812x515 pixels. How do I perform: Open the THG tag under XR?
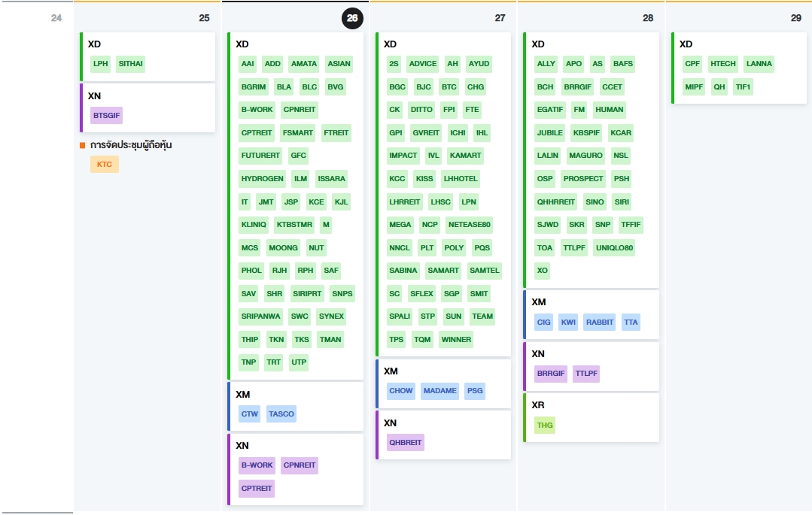[x=544, y=426]
